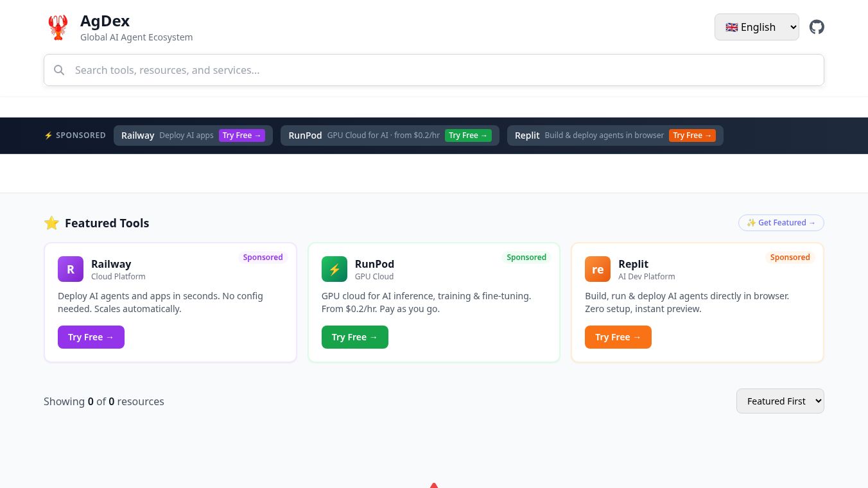868x488 pixels.
Task: Click the purple R Railway icon
Action: pos(71,269)
